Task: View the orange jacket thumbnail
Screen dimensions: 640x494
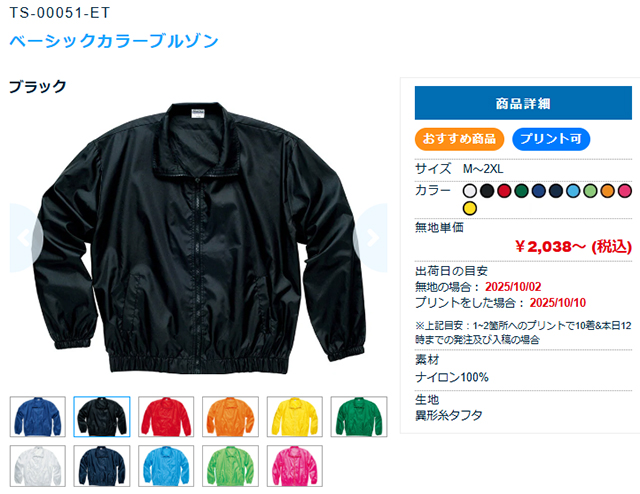Action: [x=230, y=416]
